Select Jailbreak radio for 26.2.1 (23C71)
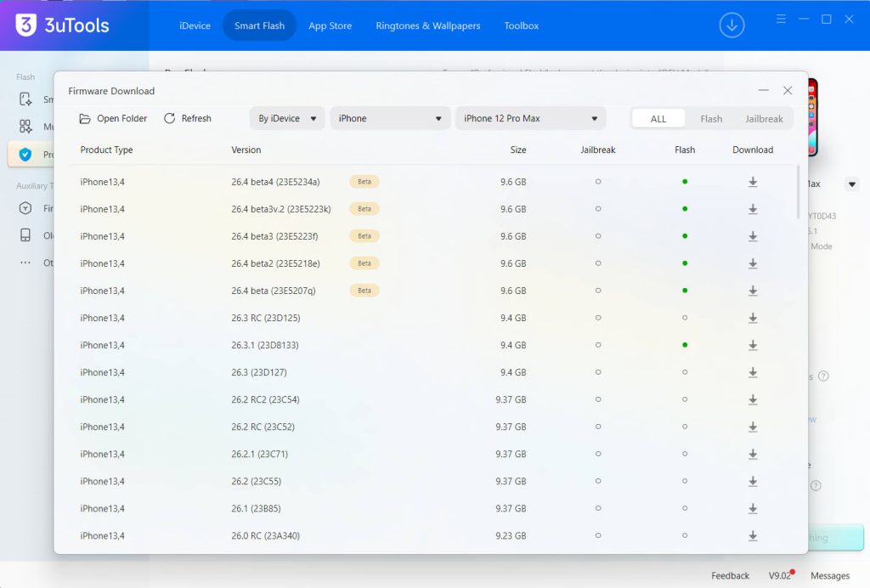Viewport: 870px width, 588px height. [598, 454]
